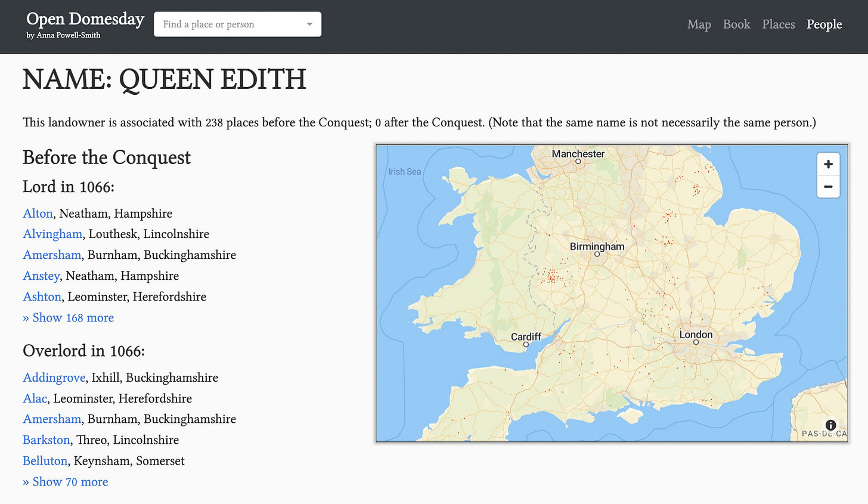Image resolution: width=868 pixels, height=504 pixels.
Task: Click the Open Domesday site title
Action: coord(85,19)
